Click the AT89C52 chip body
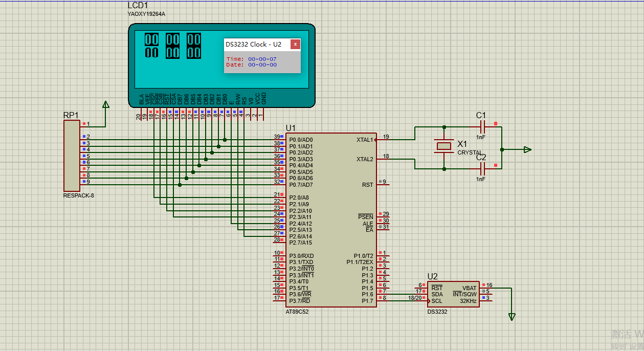 331,220
